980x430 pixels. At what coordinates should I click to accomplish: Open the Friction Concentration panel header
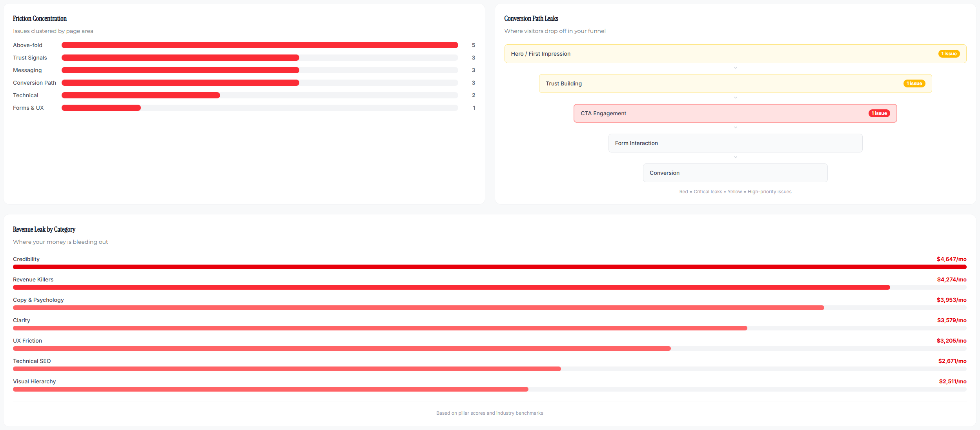(40, 18)
